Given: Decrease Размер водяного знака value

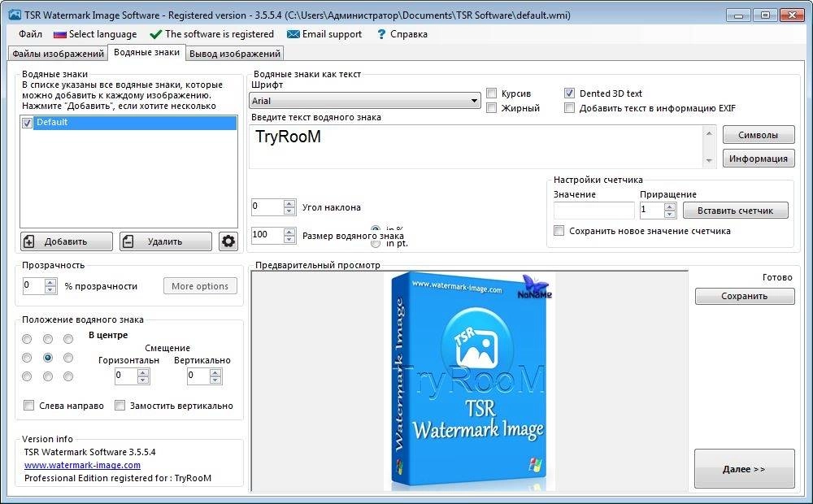Looking at the screenshot, I should point(289,239).
